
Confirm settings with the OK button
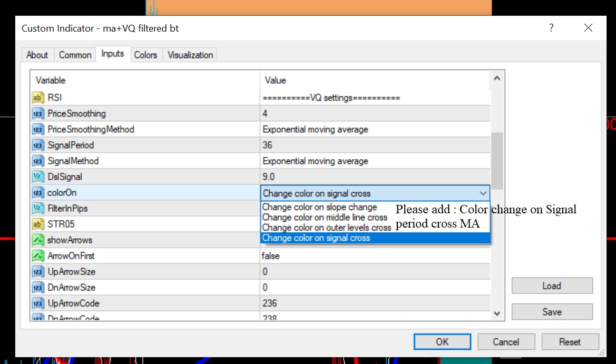tap(442, 342)
